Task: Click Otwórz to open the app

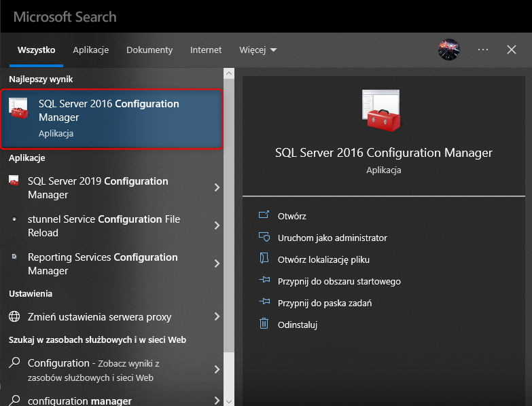Action: pyautogui.click(x=291, y=216)
